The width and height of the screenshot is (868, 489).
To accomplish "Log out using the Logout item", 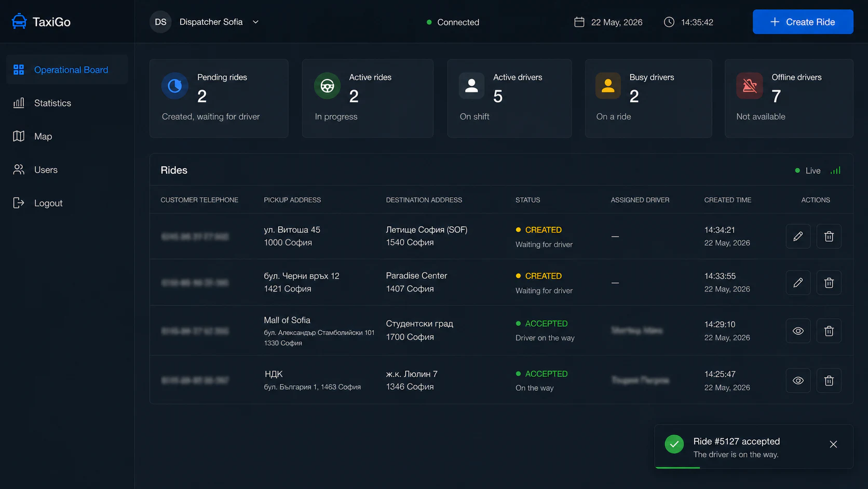I will point(67,203).
